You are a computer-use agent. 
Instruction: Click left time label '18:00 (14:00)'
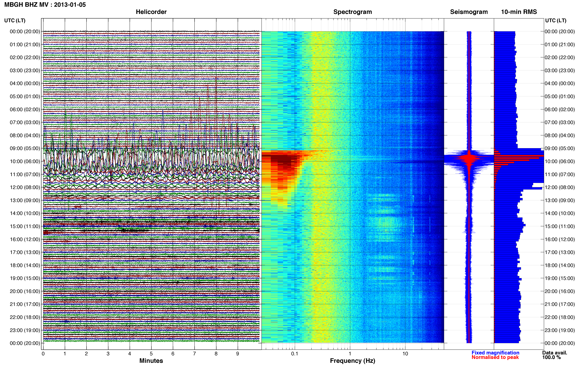tap(25, 265)
